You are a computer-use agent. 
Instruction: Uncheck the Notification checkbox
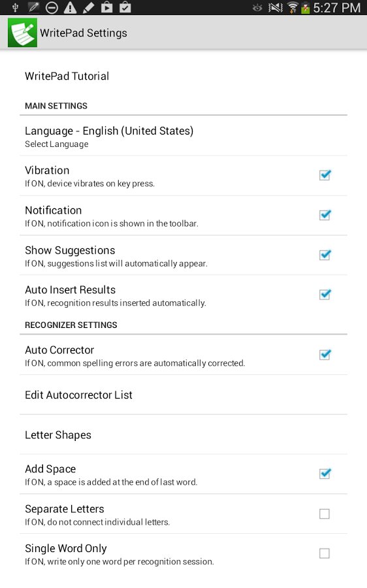click(325, 215)
